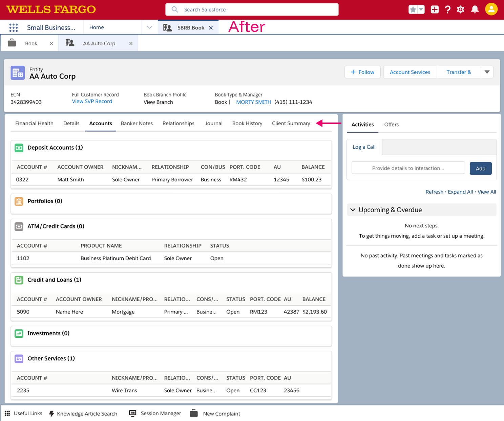Viewport: 504px width, 421px height.
Task: Select the Activities tab
Action: coord(362,125)
